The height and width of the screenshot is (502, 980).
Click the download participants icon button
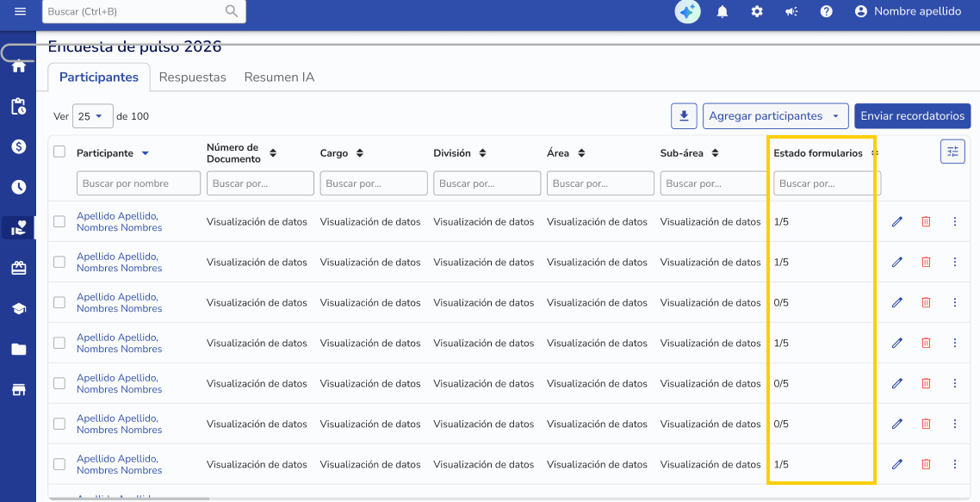click(684, 116)
